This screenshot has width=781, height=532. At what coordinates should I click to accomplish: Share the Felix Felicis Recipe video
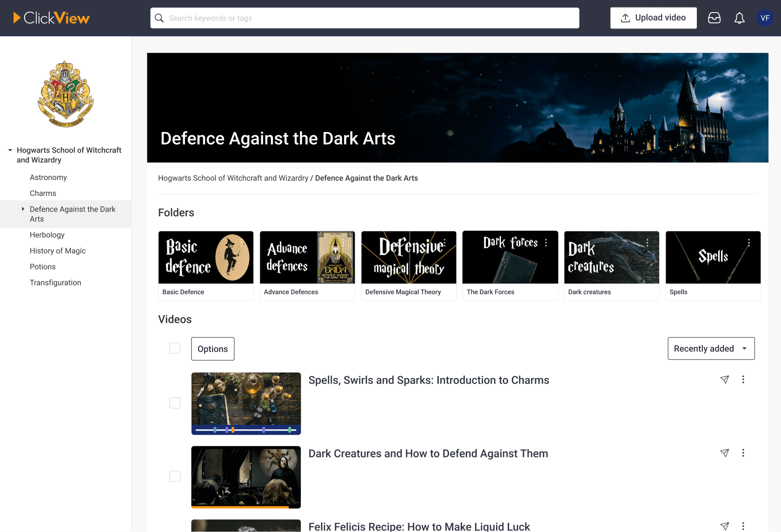tap(725, 525)
